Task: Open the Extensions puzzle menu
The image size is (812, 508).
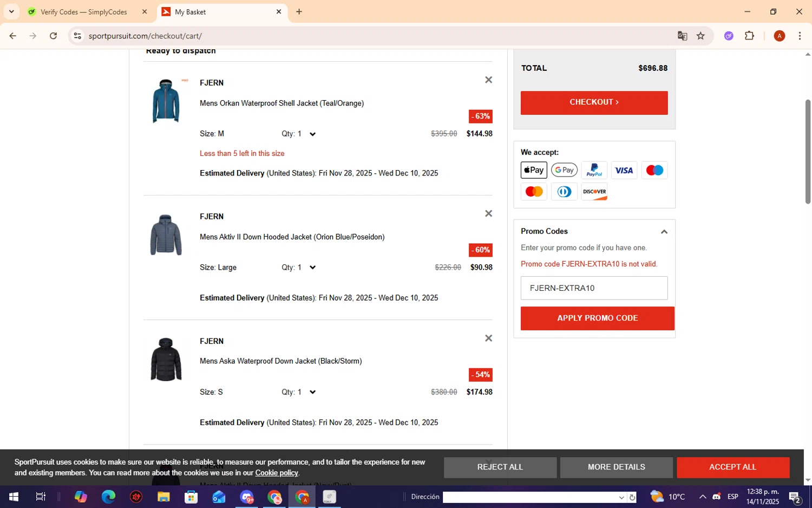Action: pos(749,36)
